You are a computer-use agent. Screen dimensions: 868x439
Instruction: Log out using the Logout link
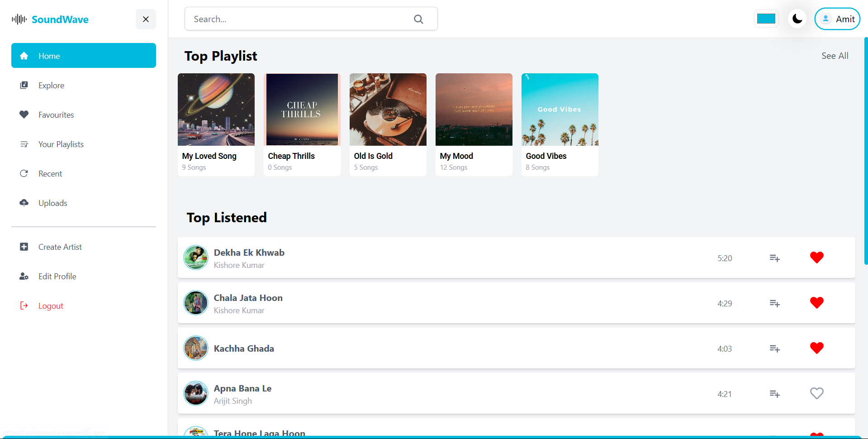[84, 305]
